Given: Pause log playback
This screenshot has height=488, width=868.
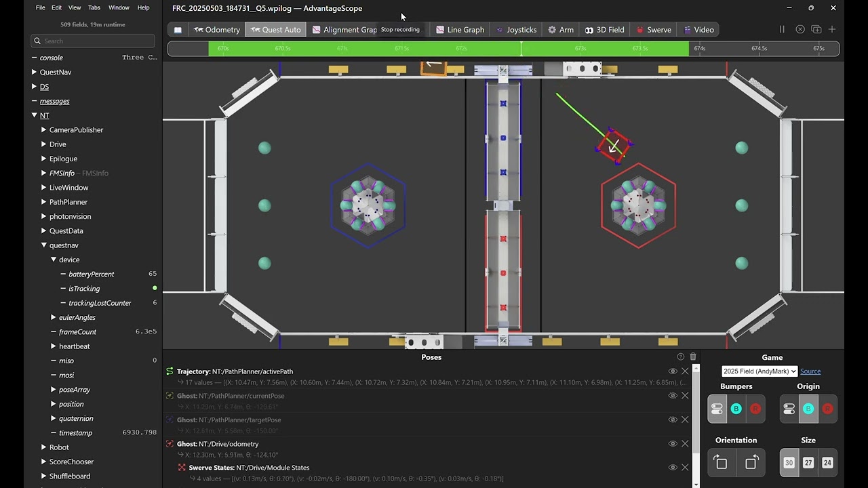Looking at the screenshot, I should coord(782,29).
